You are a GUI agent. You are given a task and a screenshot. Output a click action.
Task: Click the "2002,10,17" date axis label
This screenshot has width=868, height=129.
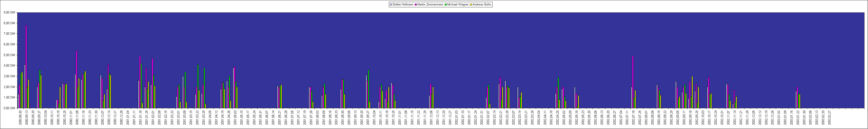(710, 118)
